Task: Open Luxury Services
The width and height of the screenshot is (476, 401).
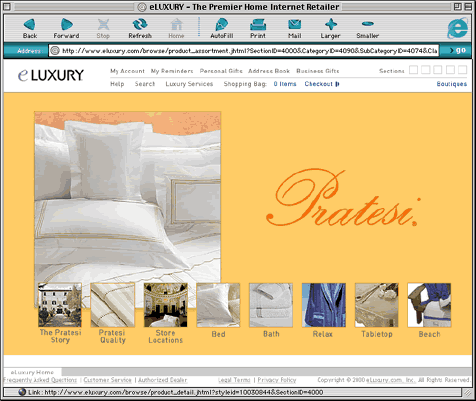Action: coord(189,84)
